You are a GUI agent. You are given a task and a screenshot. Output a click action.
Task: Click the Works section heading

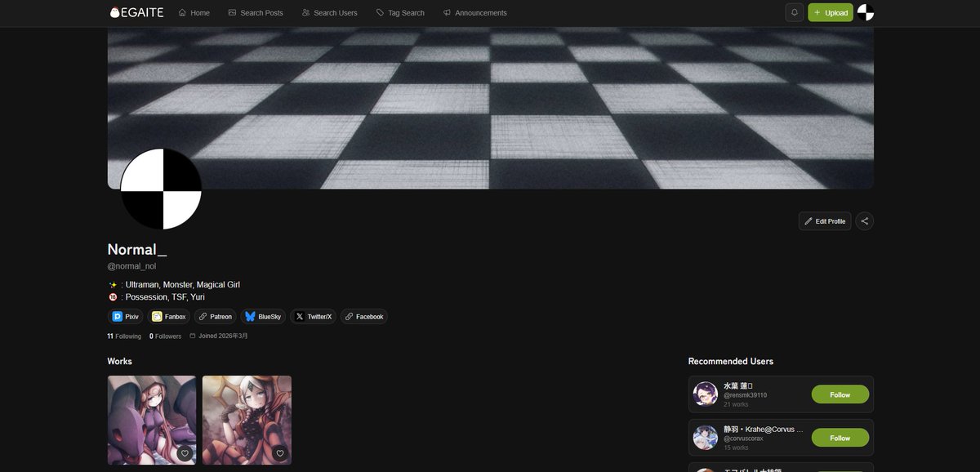(x=119, y=361)
